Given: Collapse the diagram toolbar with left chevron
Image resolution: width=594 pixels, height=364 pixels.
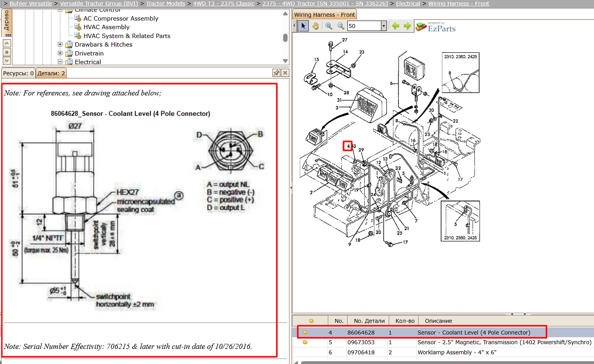Looking at the screenshot, I should click(x=294, y=26).
